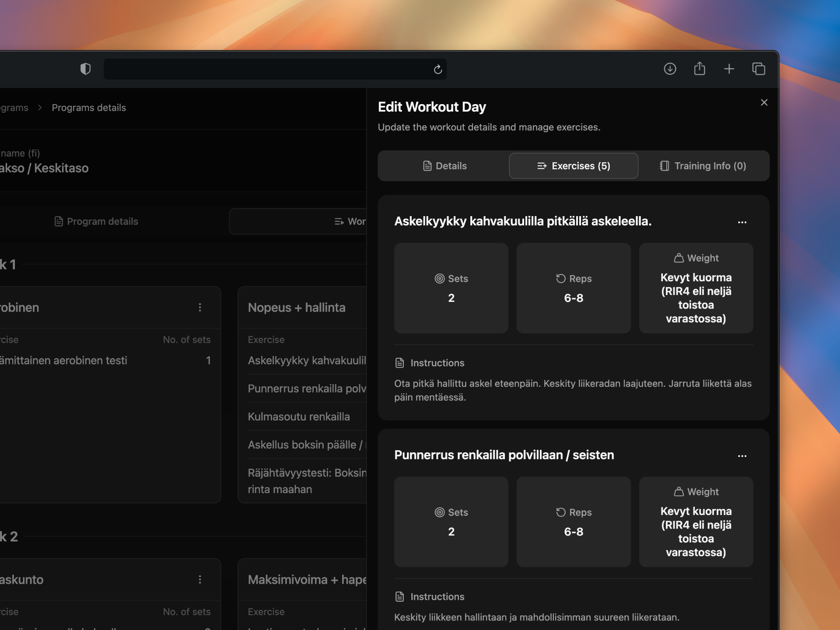Image resolution: width=840 pixels, height=630 pixels.
Task: Close the Edit Workout Day panel
Action: coord(764,102)
